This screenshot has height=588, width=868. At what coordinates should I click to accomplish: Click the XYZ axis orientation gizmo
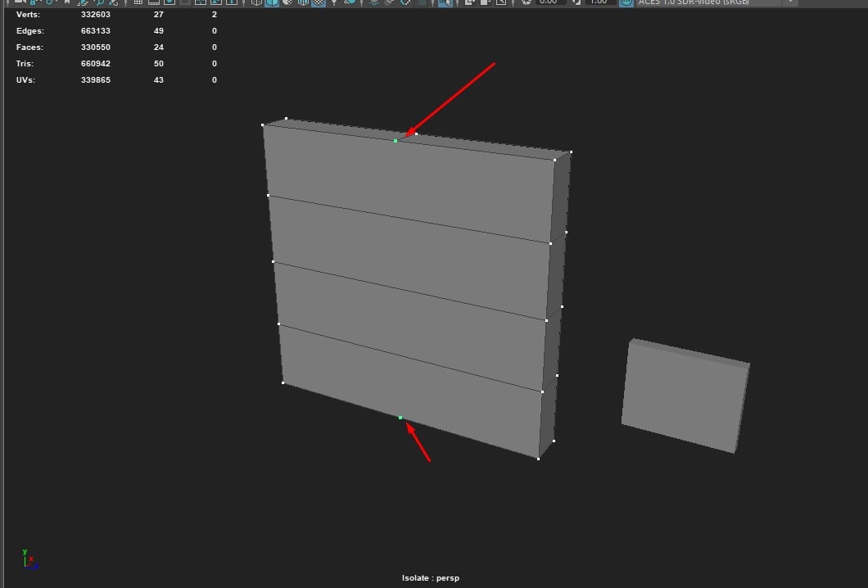30,559
